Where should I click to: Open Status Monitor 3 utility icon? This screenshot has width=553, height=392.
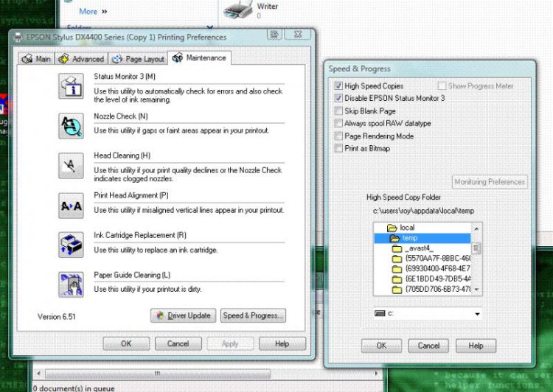[71, 86]
